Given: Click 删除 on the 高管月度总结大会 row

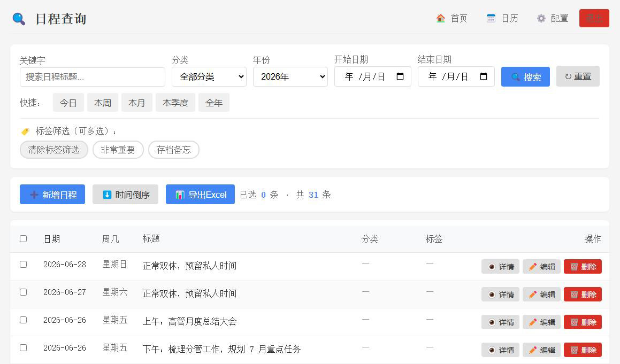Looking at the screenshot, I should pyautogui.click(x=583, y=322).
